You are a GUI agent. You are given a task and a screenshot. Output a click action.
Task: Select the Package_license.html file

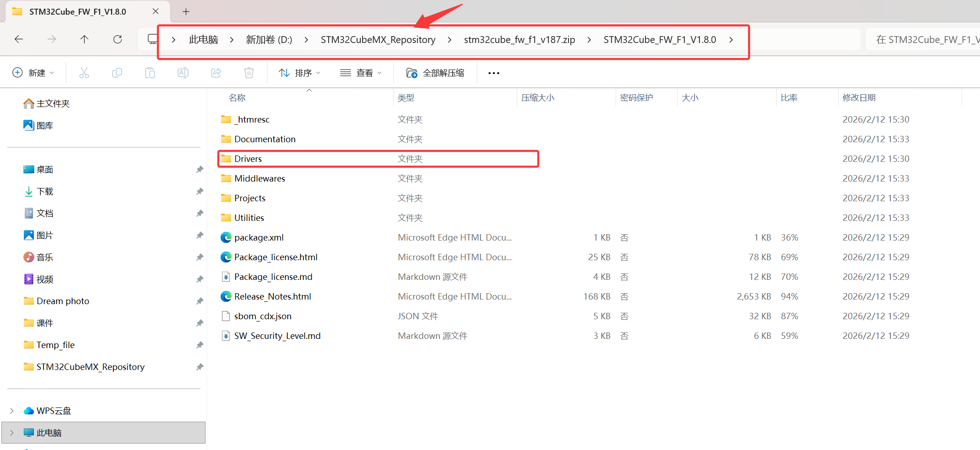click(276, 257)
